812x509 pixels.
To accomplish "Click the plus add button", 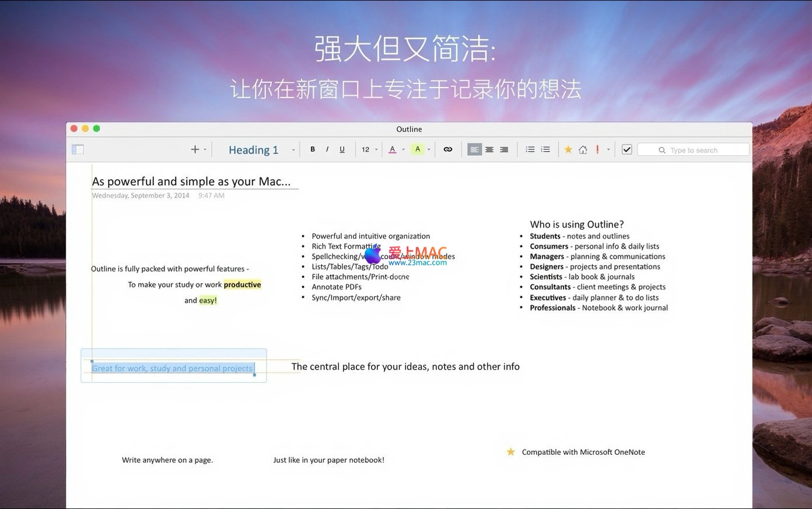I will coord(195,149).
